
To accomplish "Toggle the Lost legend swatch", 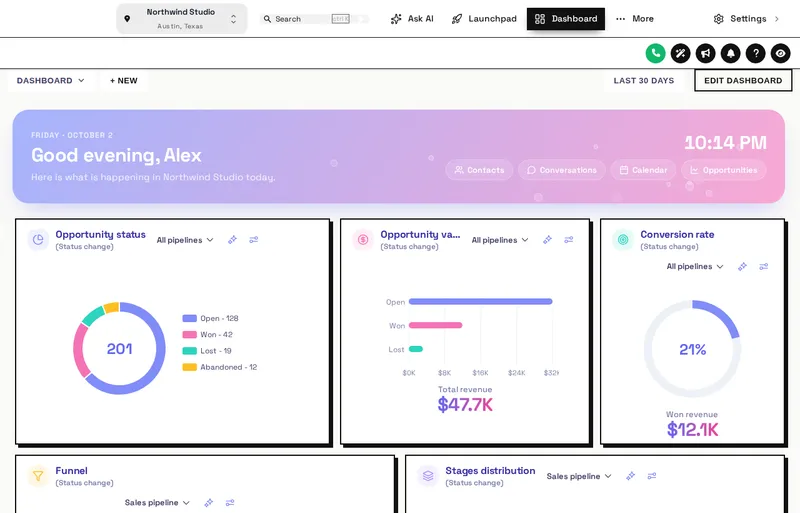I will pos(189,351).
